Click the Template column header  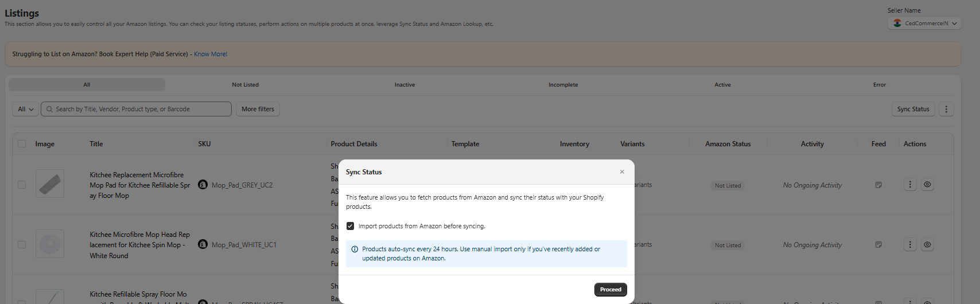pos(465,144)
